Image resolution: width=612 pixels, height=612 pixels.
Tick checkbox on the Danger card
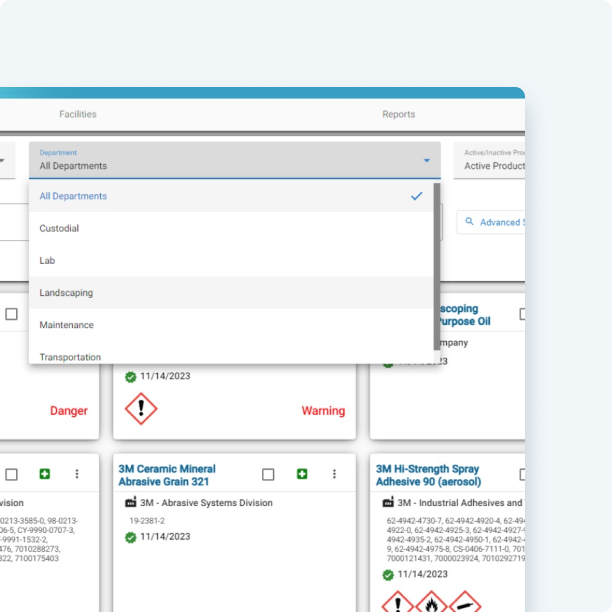(11, 314)
